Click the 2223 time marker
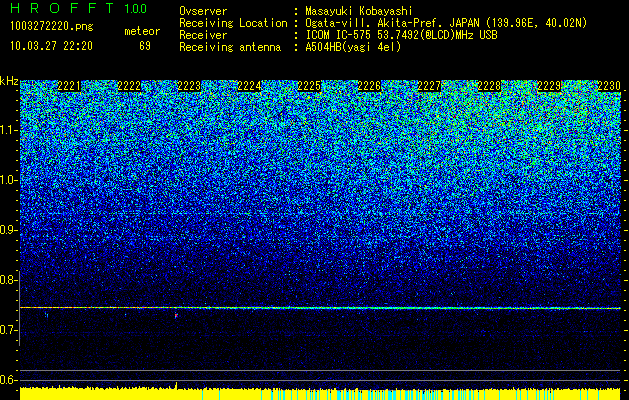The height and width of the screenshot is (400, 629). (189, 86)
